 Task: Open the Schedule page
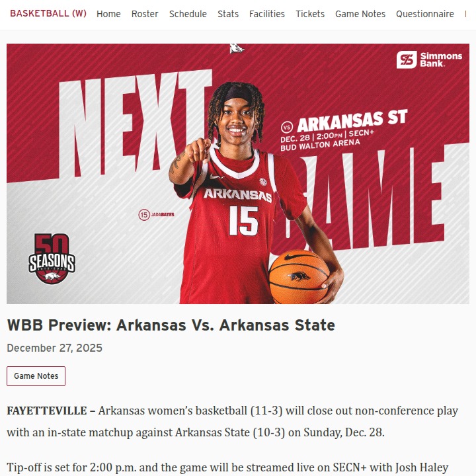(188, 14)
